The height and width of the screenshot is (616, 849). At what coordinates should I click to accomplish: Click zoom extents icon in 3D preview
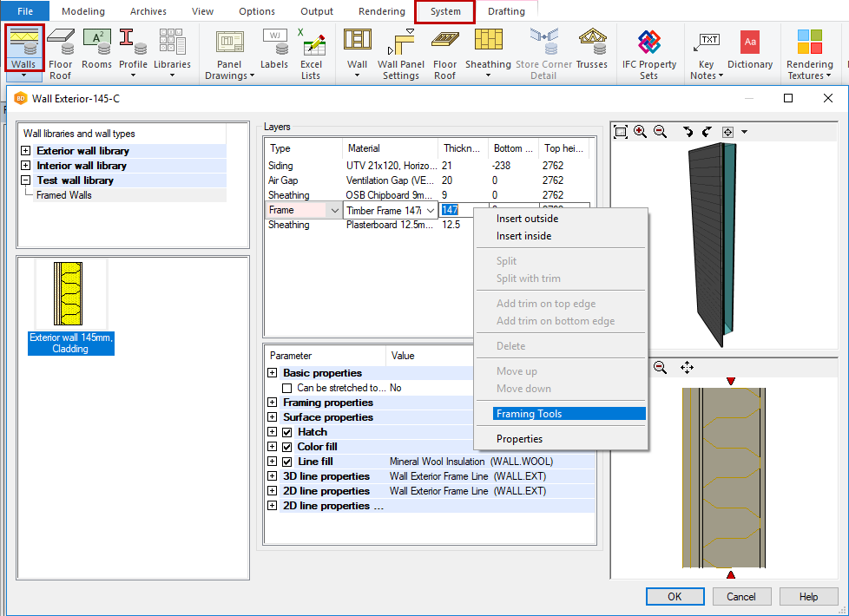pos(620,132)
